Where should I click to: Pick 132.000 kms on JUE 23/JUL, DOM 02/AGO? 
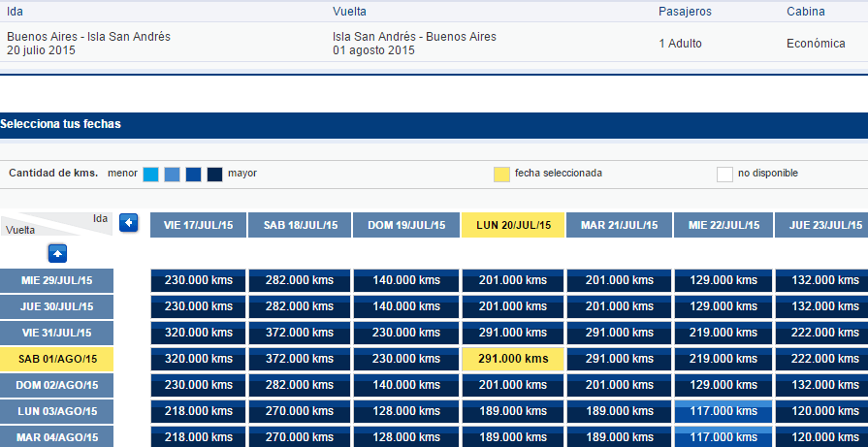821,385
